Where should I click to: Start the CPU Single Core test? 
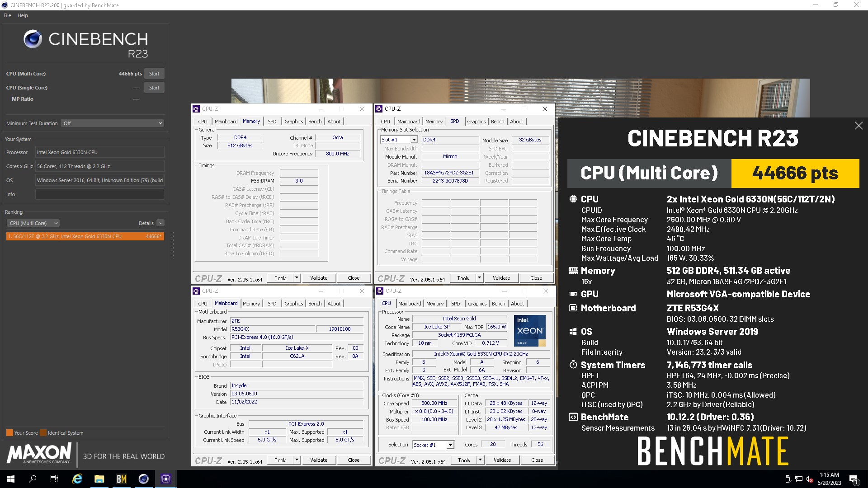[x=154, y=88]
